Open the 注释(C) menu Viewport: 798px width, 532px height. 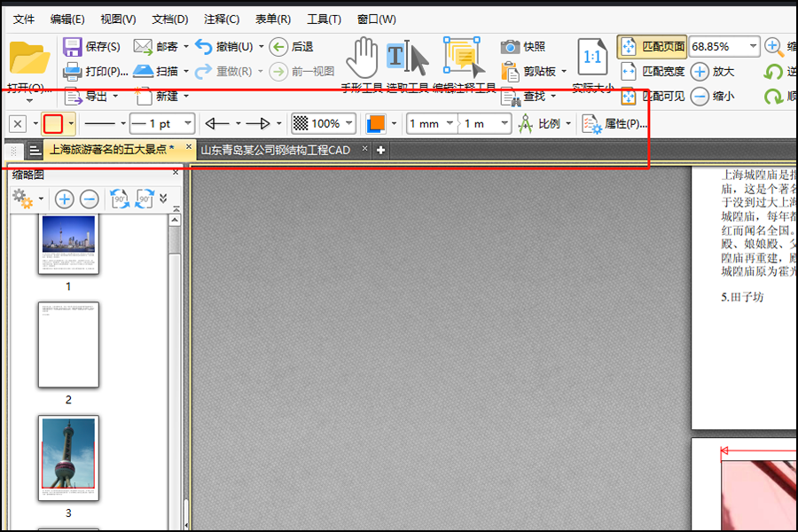(x=222, y=20)
